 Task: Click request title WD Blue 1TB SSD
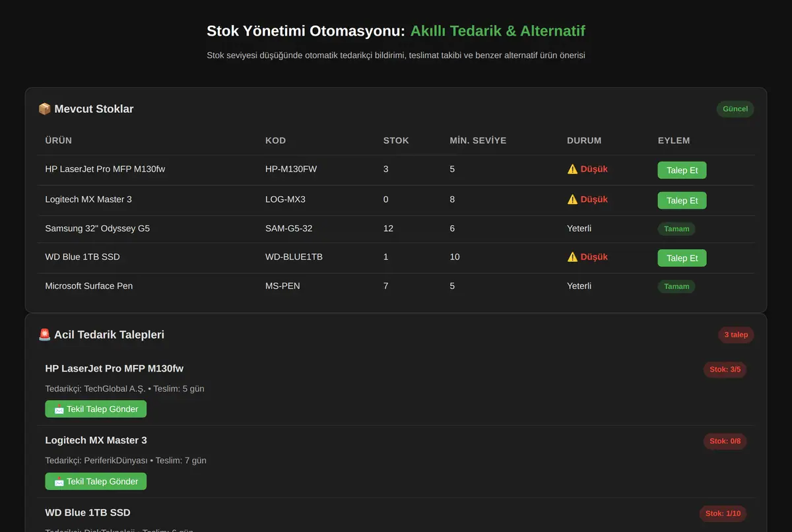click(88, 512)
